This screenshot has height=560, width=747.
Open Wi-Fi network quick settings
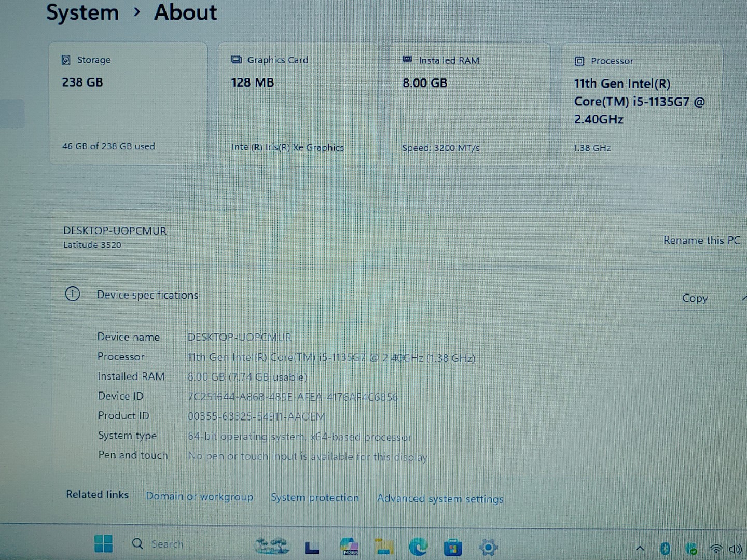(x=716, y=549)
